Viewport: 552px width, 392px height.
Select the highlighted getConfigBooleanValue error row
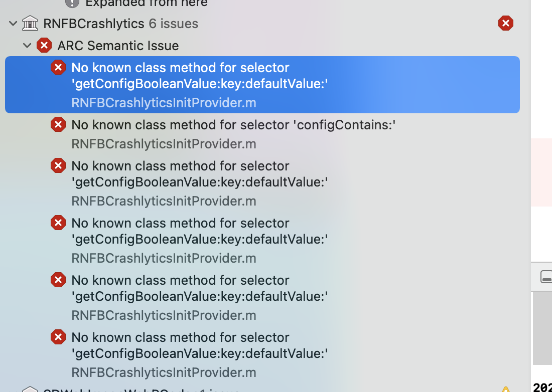pyautogui.click(x=262, y=85)
